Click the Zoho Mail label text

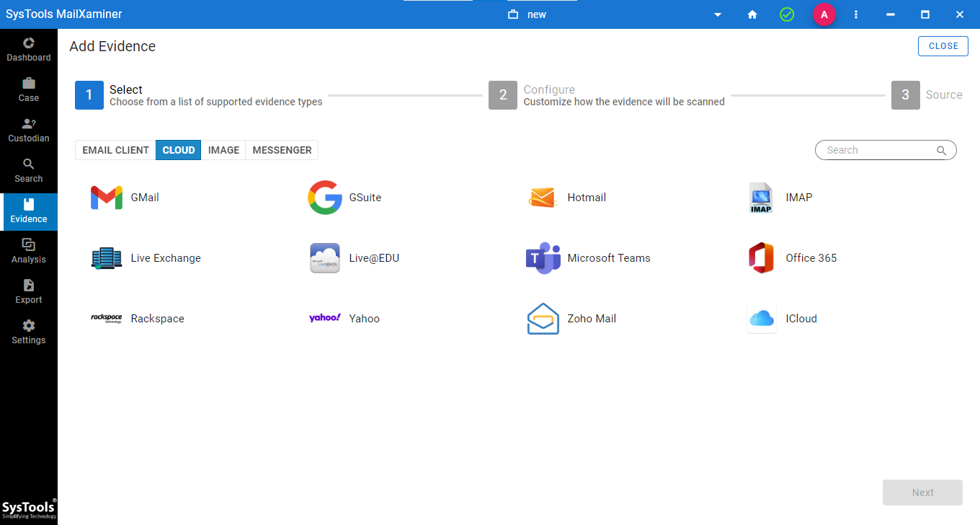point(592,319)
